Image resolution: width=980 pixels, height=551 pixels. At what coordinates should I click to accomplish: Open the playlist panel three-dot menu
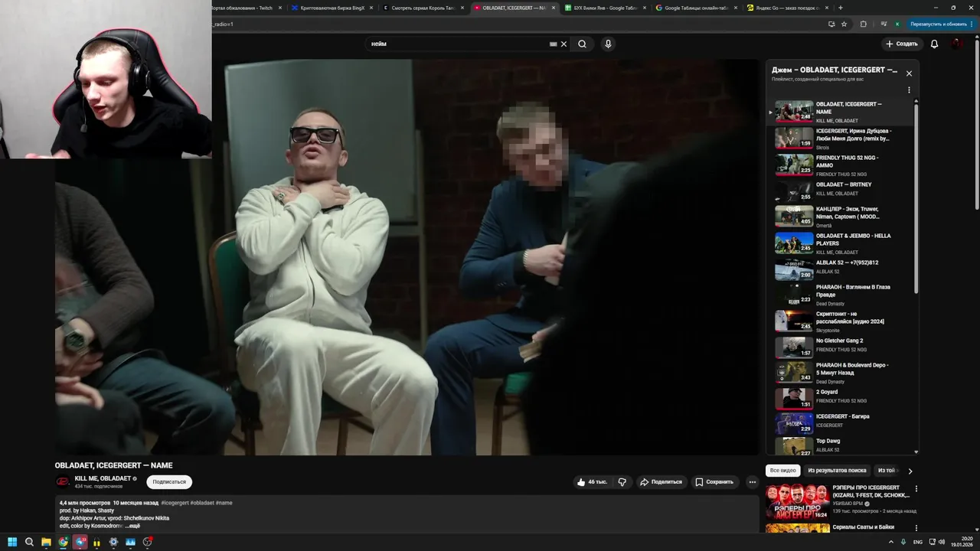909,90
